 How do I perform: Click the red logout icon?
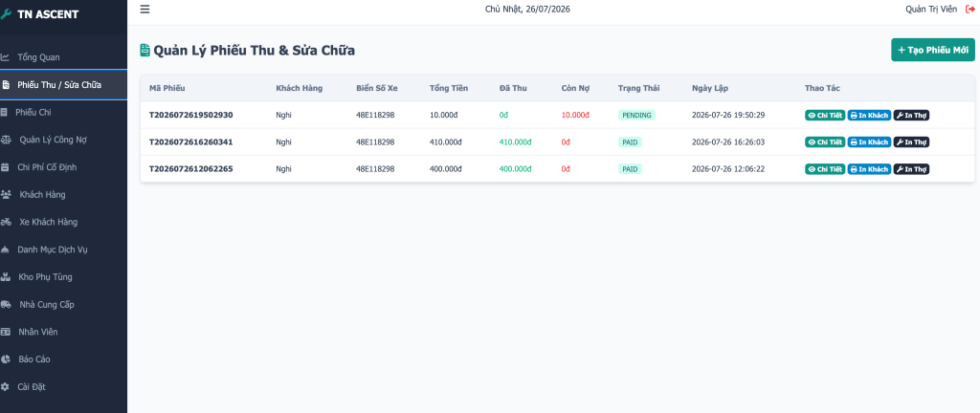970,10
